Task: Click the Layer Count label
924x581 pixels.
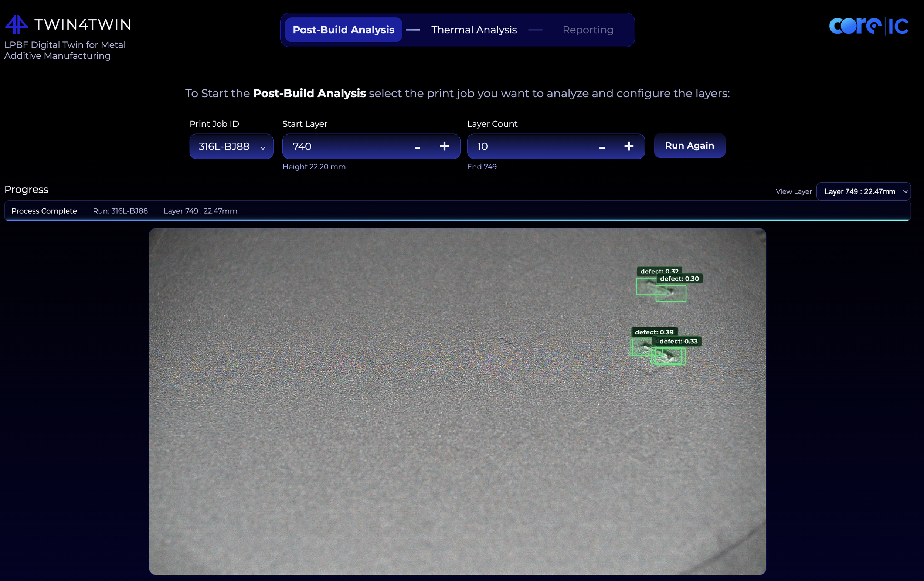Action: pyautogui.click(x=492, y=124)
